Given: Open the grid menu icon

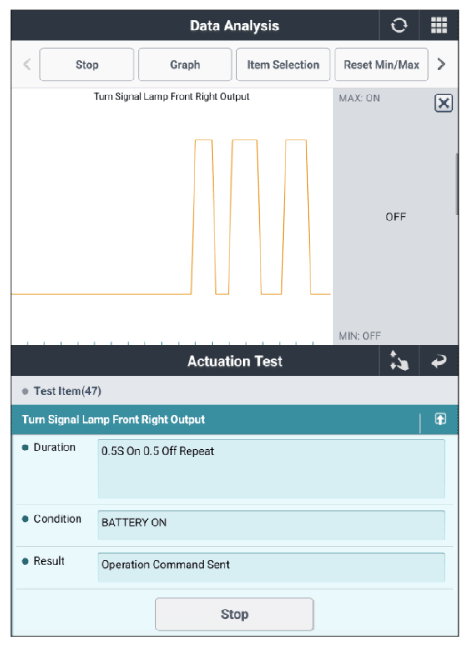Looking at the screenshot, I should coord(439,26).
